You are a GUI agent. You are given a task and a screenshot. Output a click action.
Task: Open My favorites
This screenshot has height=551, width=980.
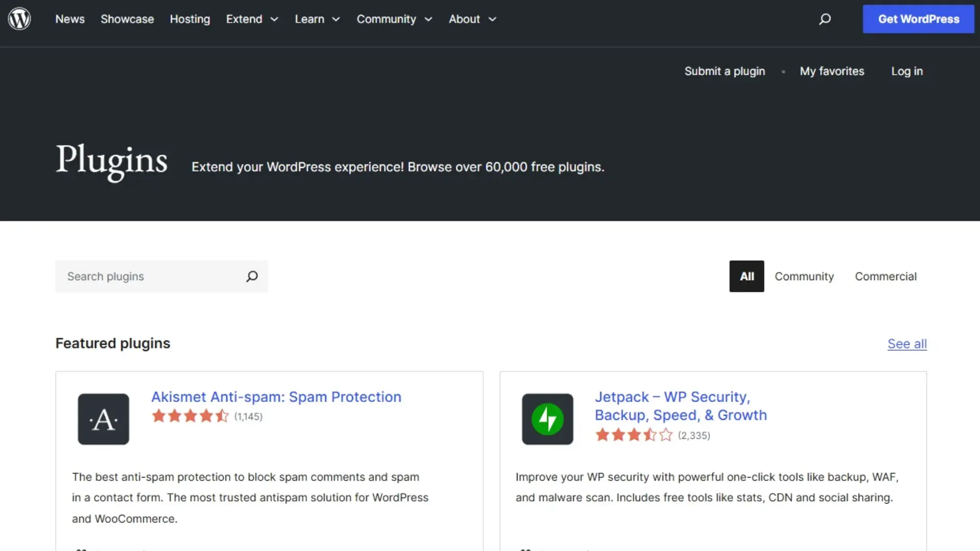(832, 71)
